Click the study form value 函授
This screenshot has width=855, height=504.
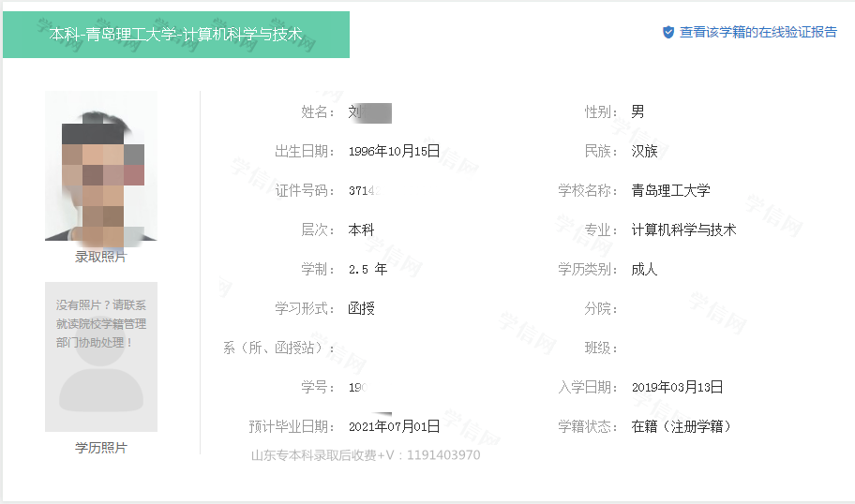click(x=362, y=308)
